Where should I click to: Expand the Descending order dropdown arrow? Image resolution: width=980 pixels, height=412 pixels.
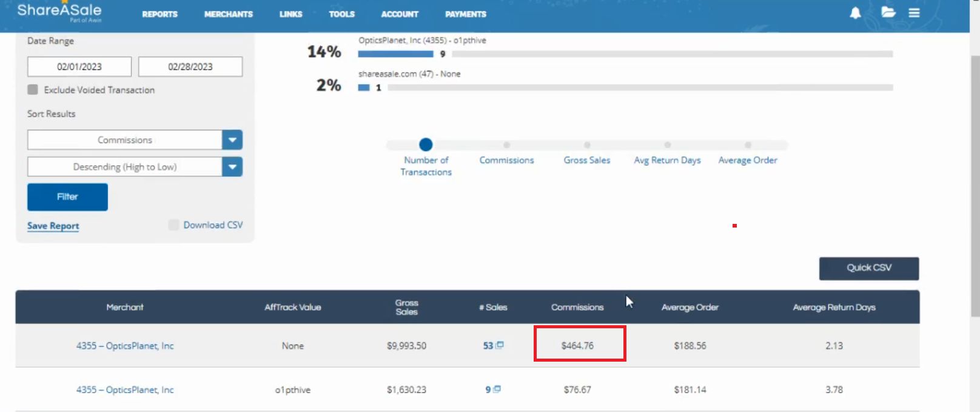[x=232, y=166]
